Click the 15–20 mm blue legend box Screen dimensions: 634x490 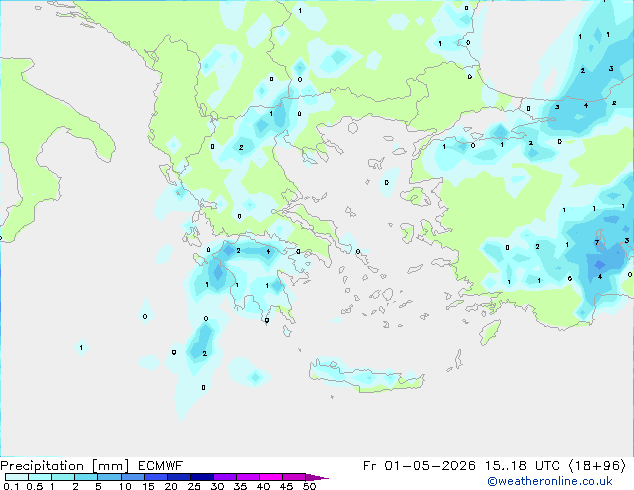pos(155,477)
